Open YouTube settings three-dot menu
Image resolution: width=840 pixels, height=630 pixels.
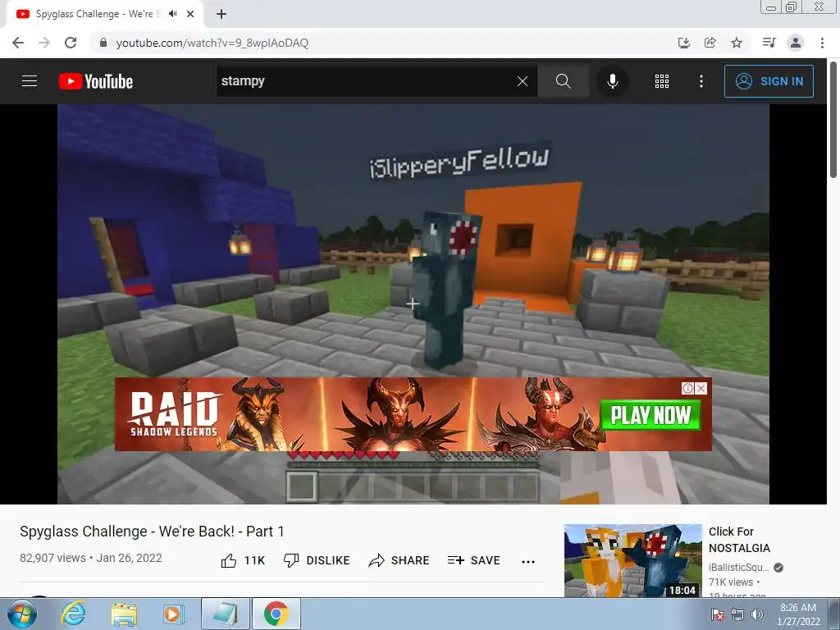701,81
